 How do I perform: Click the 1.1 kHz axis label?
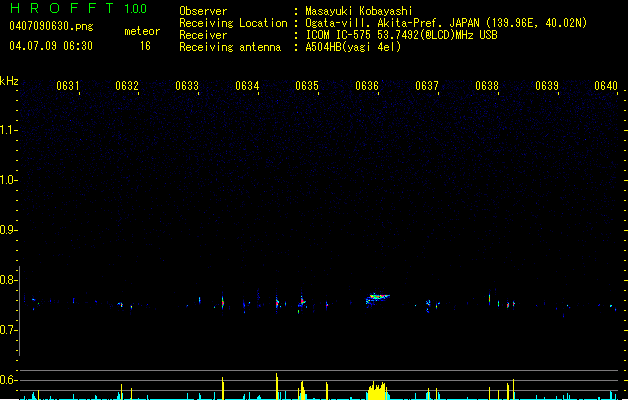(x=8, y=130)
